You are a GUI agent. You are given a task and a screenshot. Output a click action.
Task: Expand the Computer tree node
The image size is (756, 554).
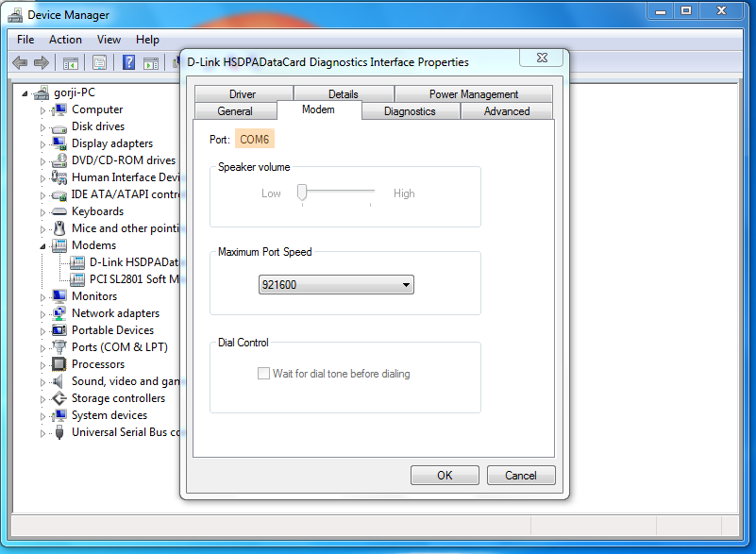42,110
